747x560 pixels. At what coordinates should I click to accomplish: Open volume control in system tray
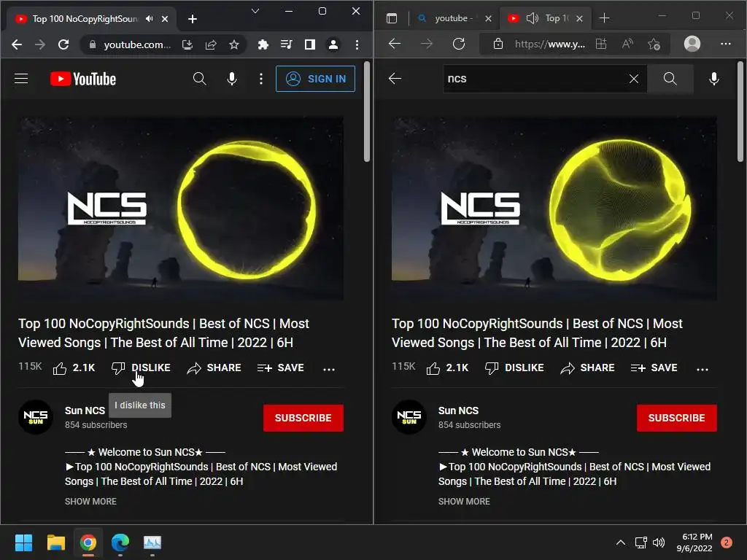[x=659, y=542]
